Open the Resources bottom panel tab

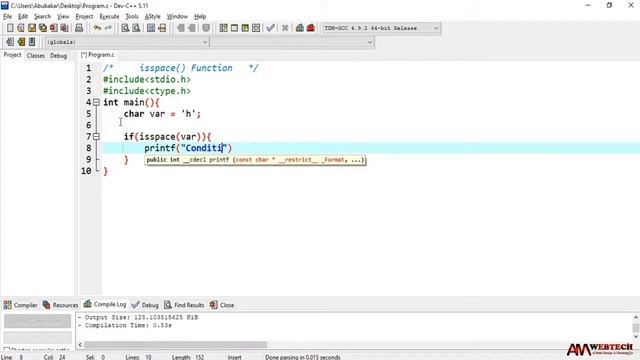pos(60,305)
